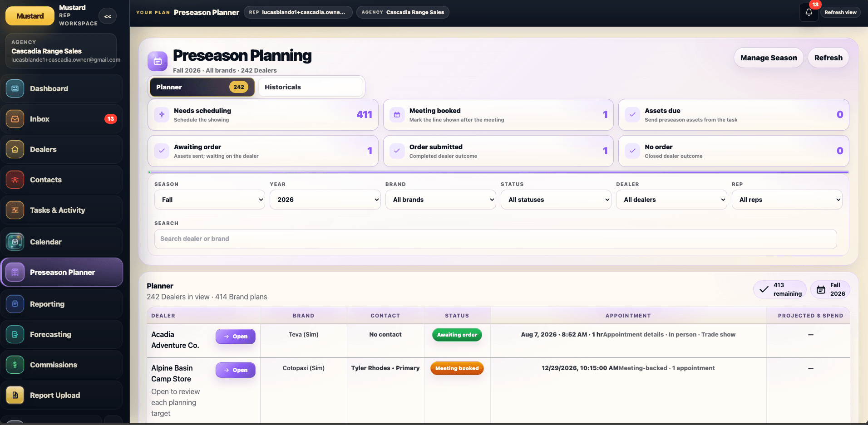Open the Season dropdown showing Fall
This screenshot has height=425, width=868.
210,200
